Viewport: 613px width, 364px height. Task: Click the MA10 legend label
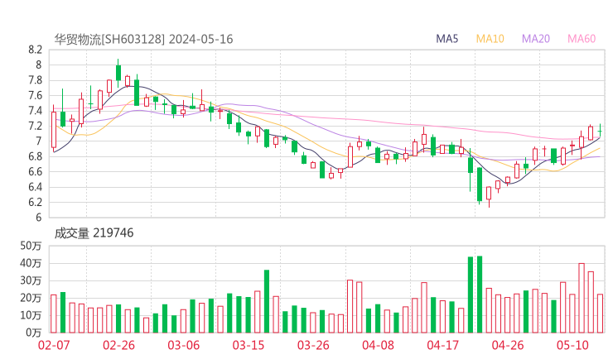coord(490,39)
